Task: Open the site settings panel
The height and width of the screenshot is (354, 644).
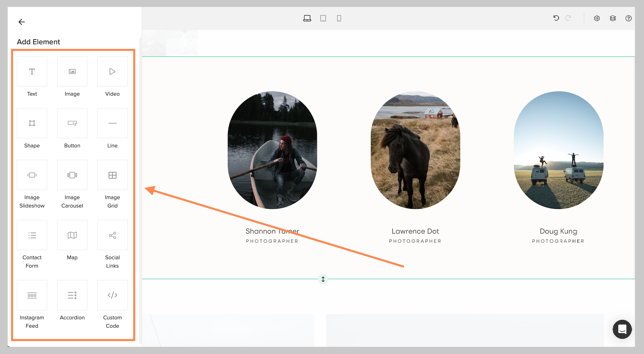Action: tap(596, 18)
